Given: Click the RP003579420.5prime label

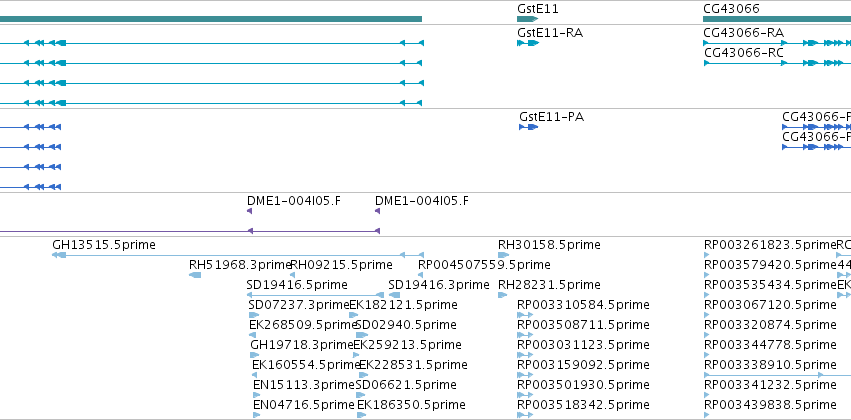Looking at the screenshot, I should (770, 265).
